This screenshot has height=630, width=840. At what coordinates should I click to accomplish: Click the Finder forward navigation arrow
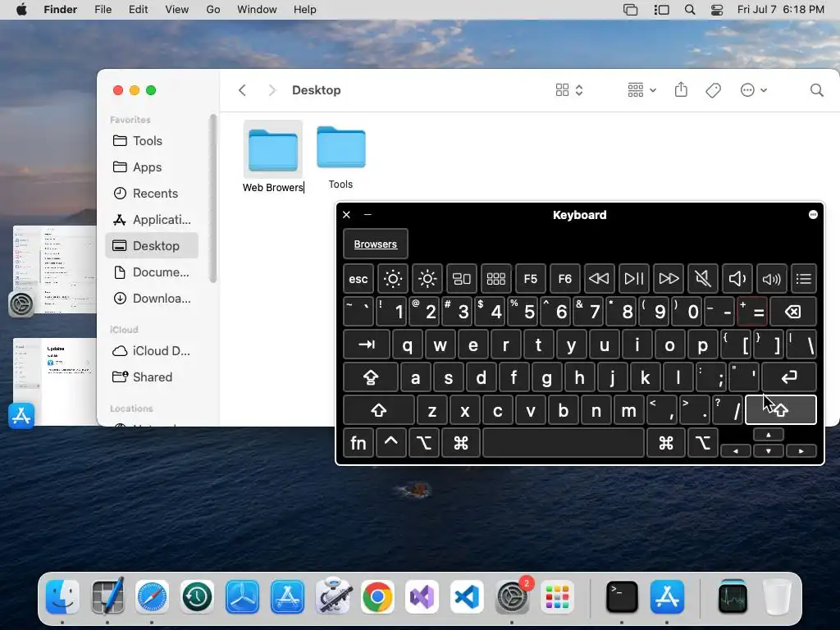coord(272,90)
